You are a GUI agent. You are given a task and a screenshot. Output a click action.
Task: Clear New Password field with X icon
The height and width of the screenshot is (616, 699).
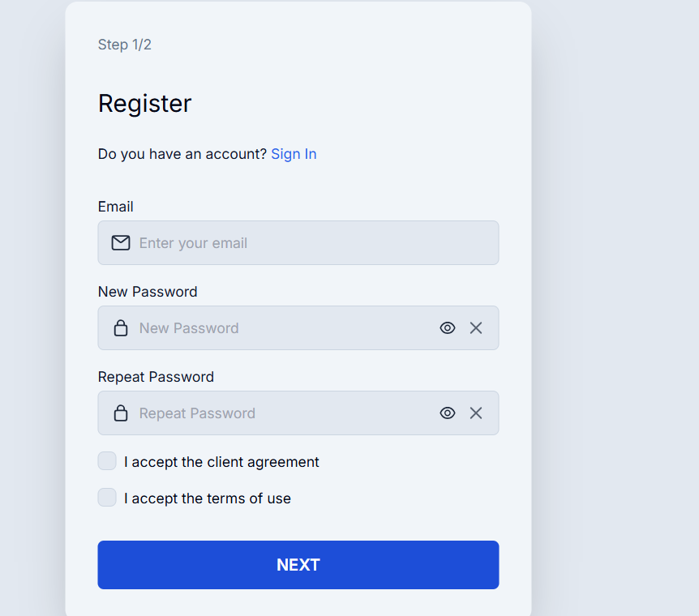pos(476,328)
